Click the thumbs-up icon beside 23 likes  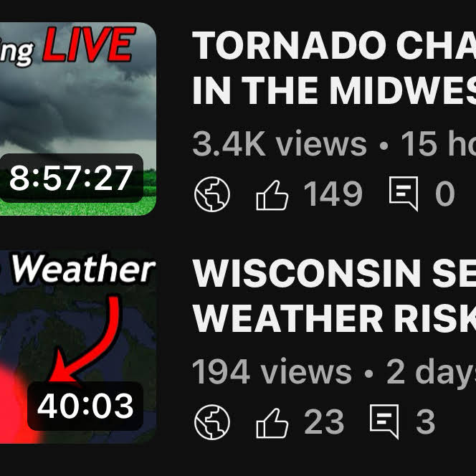pos(272,422)
